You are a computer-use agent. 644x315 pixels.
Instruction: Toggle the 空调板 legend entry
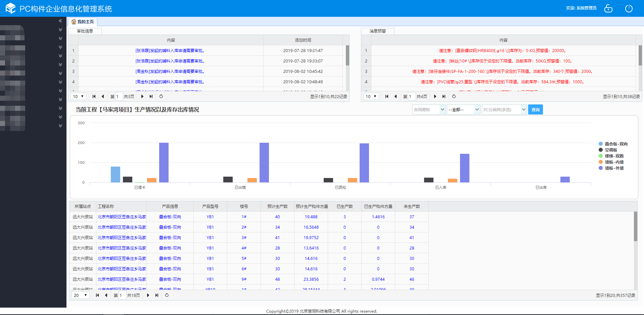(x=611, y=150)
